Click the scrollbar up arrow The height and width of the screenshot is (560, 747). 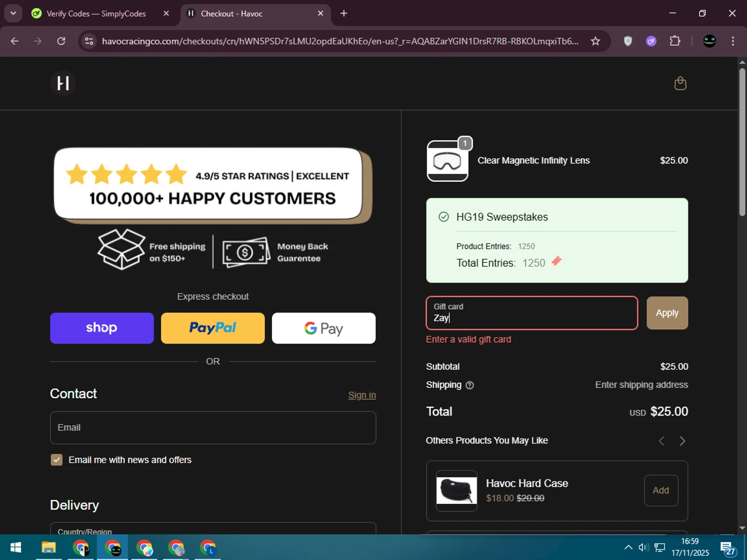(742, 62)
